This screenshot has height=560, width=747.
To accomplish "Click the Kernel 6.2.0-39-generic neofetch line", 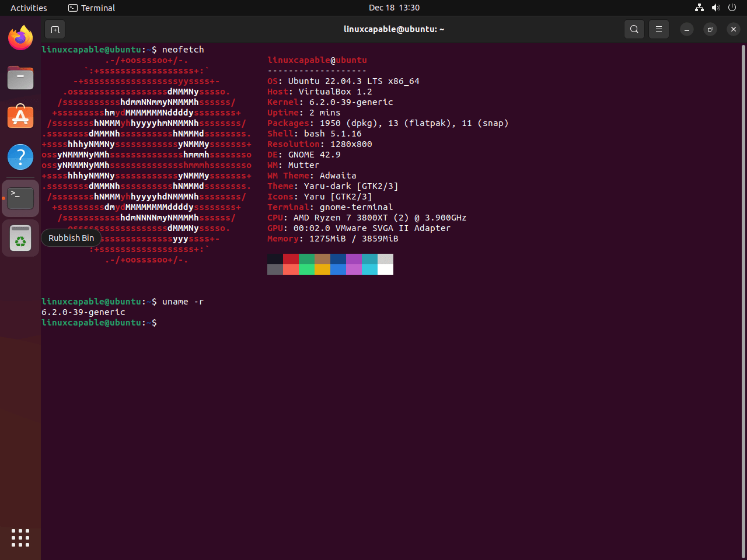I will (x=330, y=102).
